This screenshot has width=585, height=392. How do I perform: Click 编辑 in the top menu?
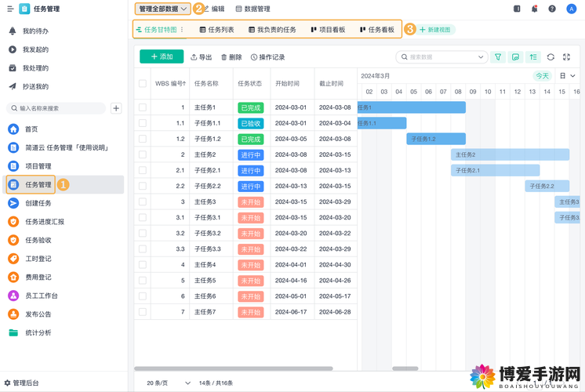coord(214,9)
